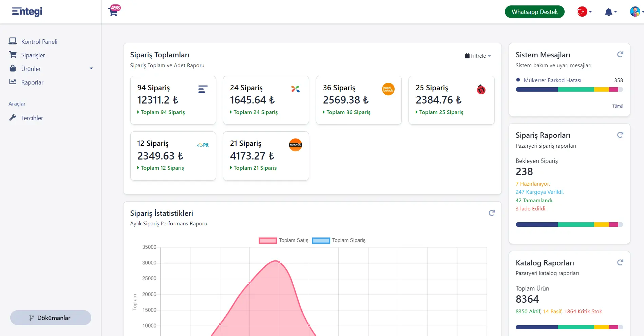Click the 14 Pasif text
The width and height of the screenshot is (644, 336).
552,312
